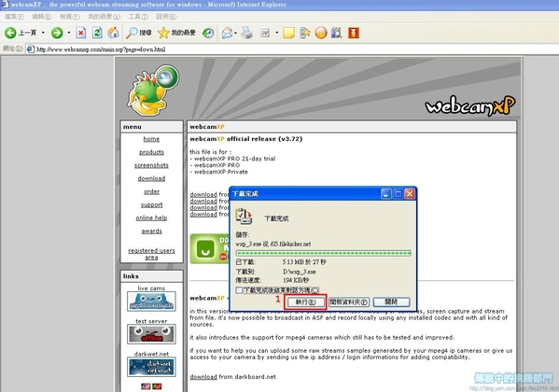Open the File menu (first menu item)
The image size is (559, 392).
coord(14,17)
